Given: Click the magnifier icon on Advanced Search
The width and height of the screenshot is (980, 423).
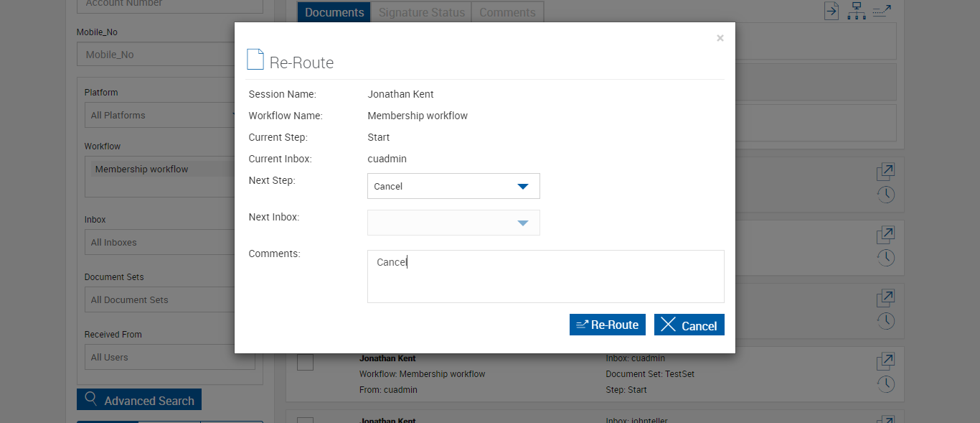Looking at the screenshot, I should click(91, 400).
